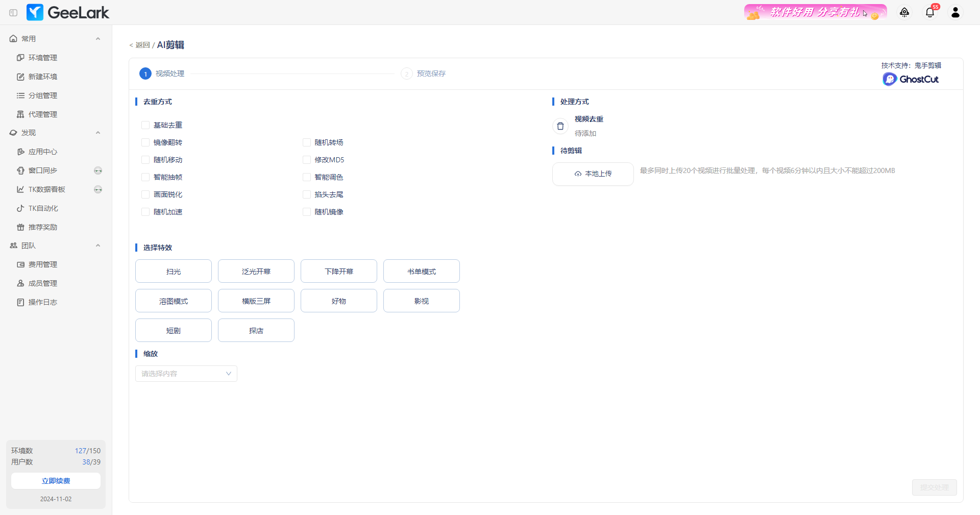Screen dimensions: 980x515
Task: Toggle the sidebar collapse icon
Action: [13, 13]
